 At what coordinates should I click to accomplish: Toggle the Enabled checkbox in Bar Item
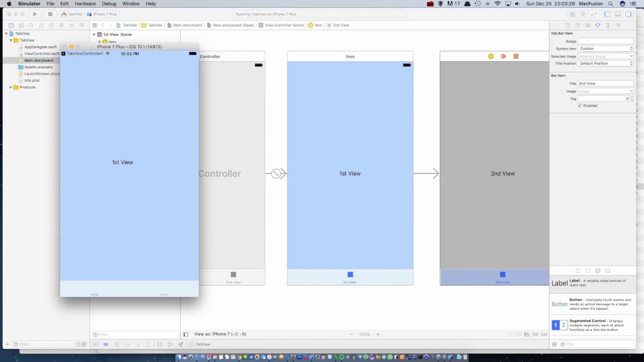[580, 106]
